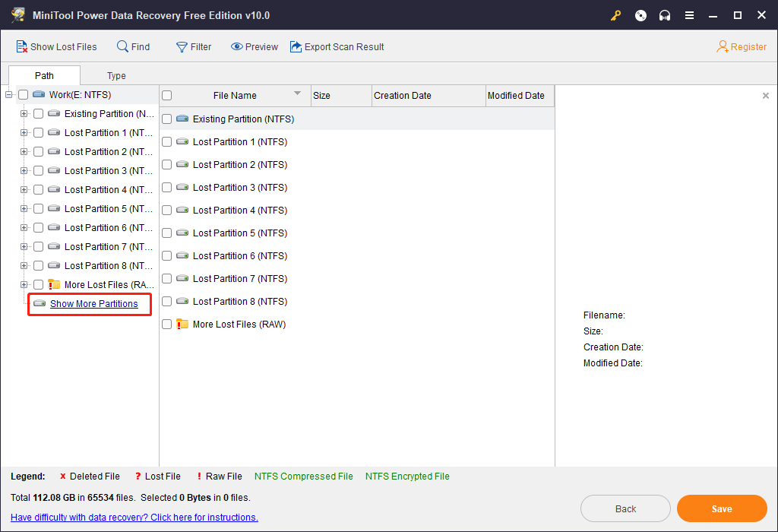Open the hamburger menu in title bar

689,15
